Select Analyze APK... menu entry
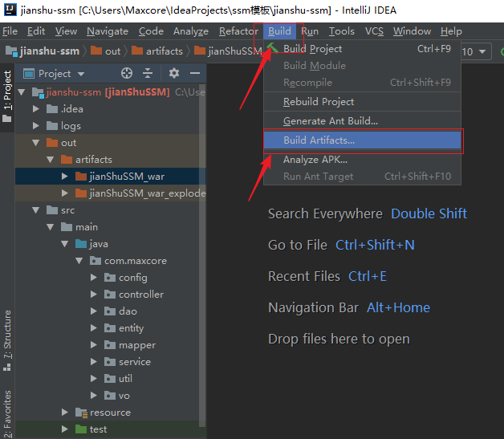 (x=362, y=160)
